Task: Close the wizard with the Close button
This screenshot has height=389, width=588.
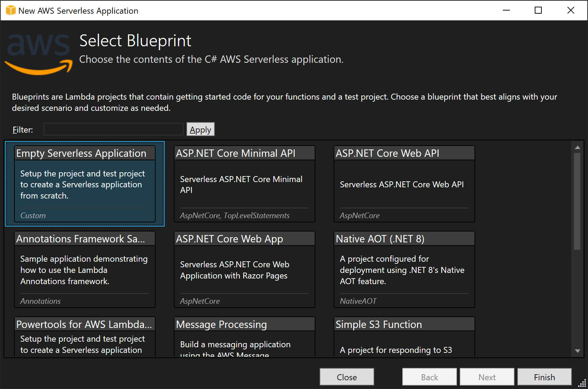Action: tap(347, 377)
